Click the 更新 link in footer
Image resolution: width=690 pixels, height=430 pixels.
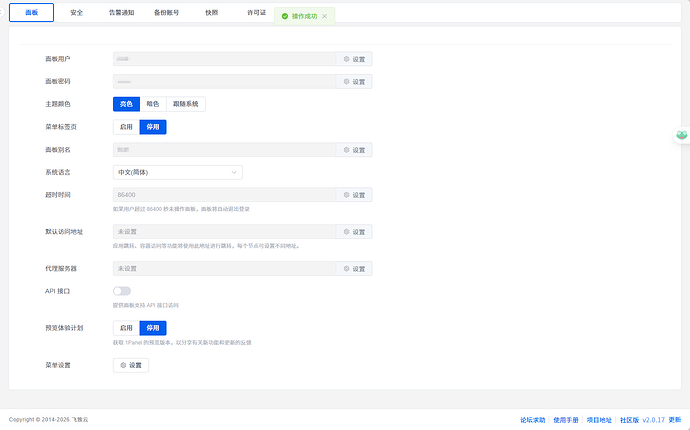point(677,420)
